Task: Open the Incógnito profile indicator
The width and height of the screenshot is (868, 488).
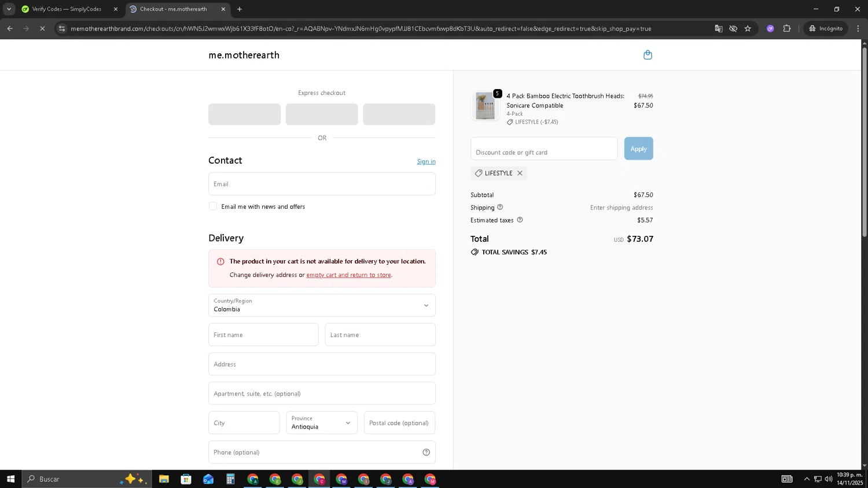Action: [826, 28]
